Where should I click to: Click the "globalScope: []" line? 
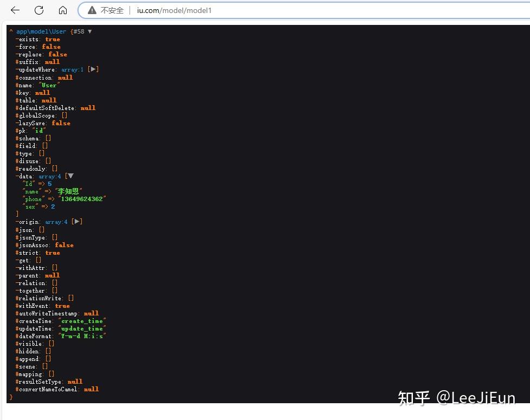[41, 115]
